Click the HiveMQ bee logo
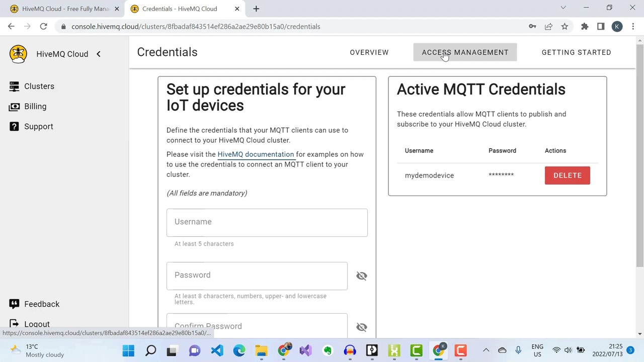Viewport: 644px width, 362px height. [19, 54]
